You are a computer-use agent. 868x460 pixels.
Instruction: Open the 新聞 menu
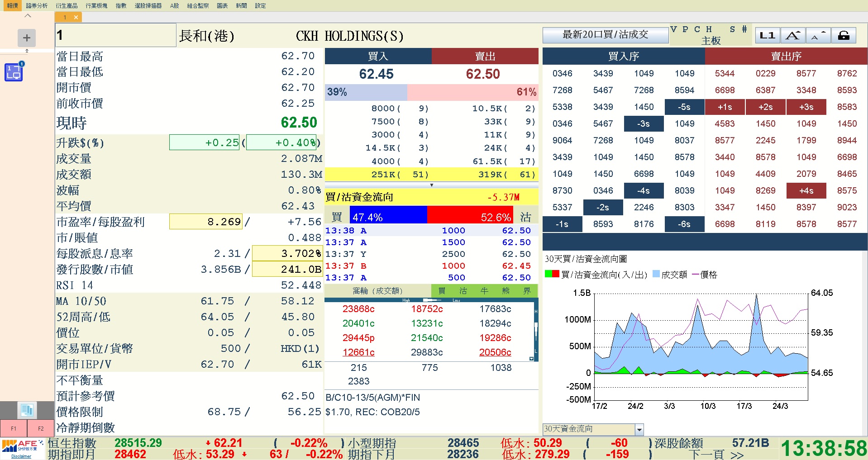pos(241,5)
